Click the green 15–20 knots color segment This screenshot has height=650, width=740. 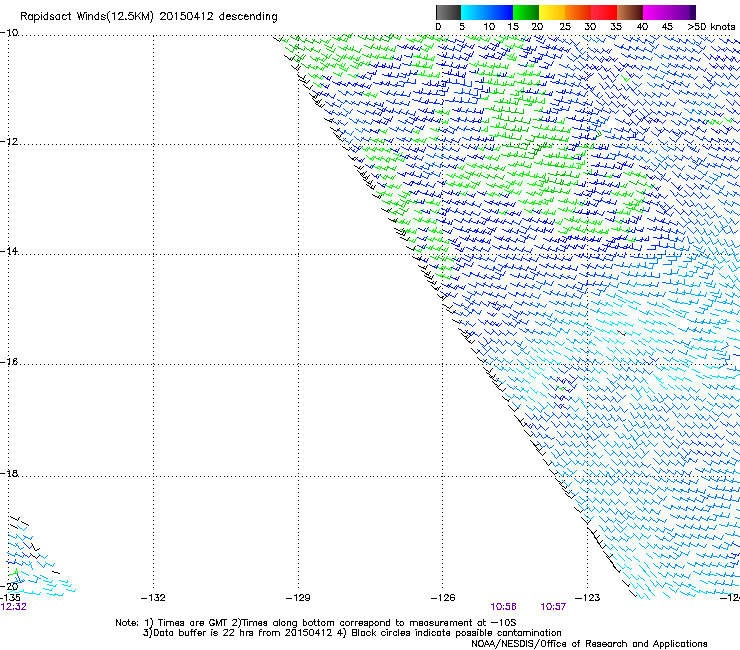coord(526,12)
